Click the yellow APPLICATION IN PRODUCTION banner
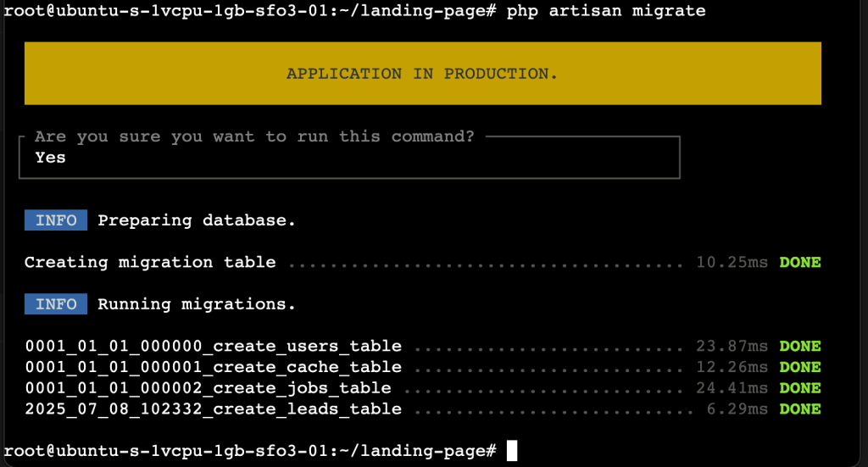The image size is (868, 467). click(422, 74)
